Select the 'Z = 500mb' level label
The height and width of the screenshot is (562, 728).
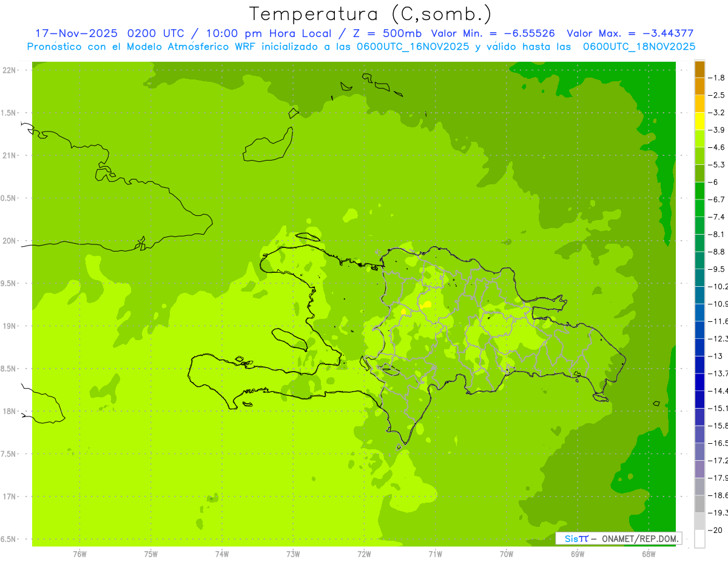[386, 33]
